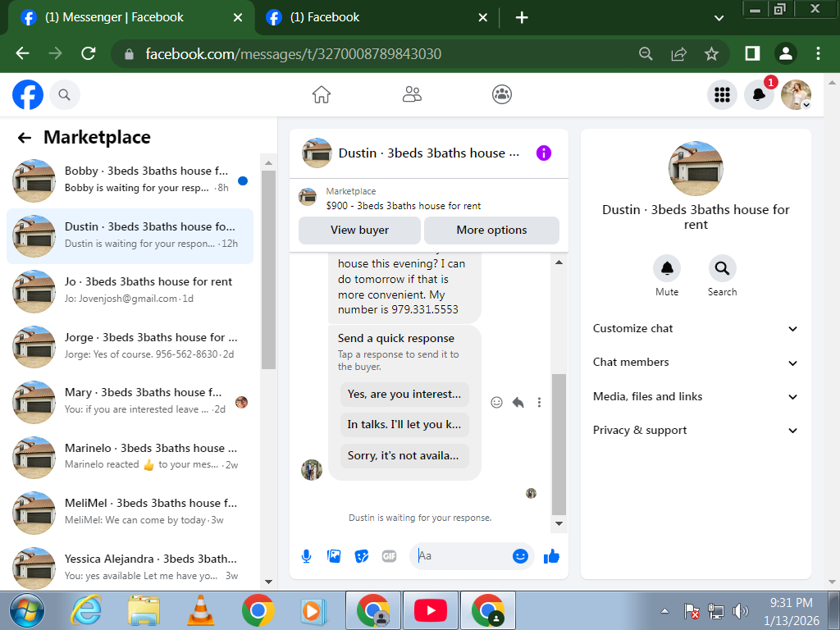Open the notifications bell with badge

pos(759,95)
